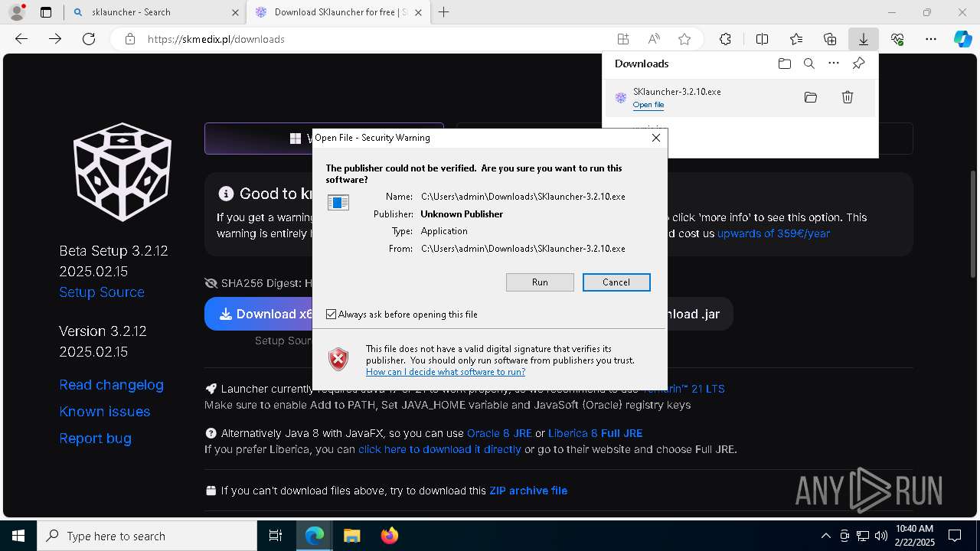Screen dimensions: 980x551
Task: Pin the Downloads panel
Action: click(x=859, y=64)
